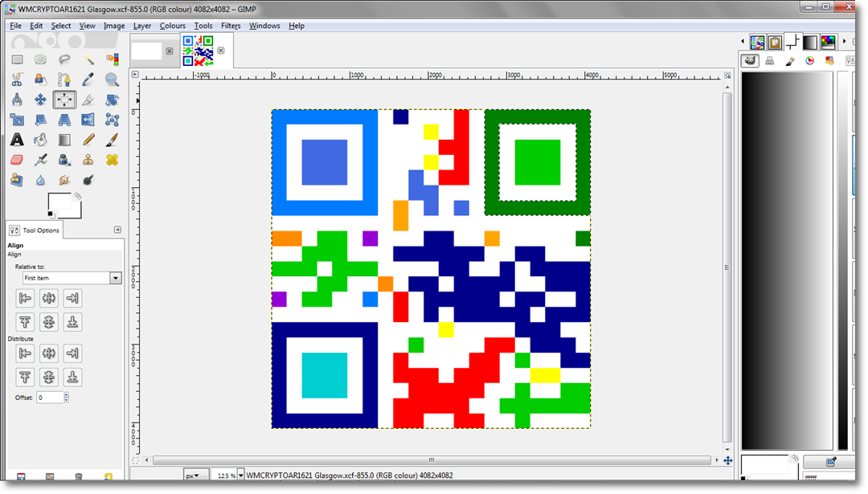Select the Perspective tool
Image resolution: width=868 pixels, height=494 pixels.
click(64, 120)
